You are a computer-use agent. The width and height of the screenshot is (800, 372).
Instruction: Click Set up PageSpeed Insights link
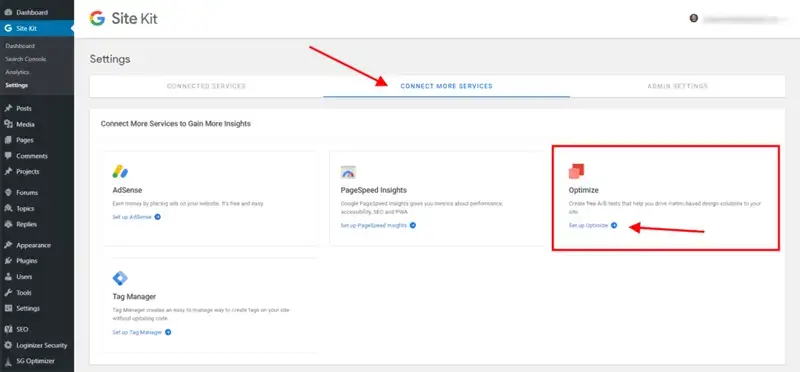point(374,226)
